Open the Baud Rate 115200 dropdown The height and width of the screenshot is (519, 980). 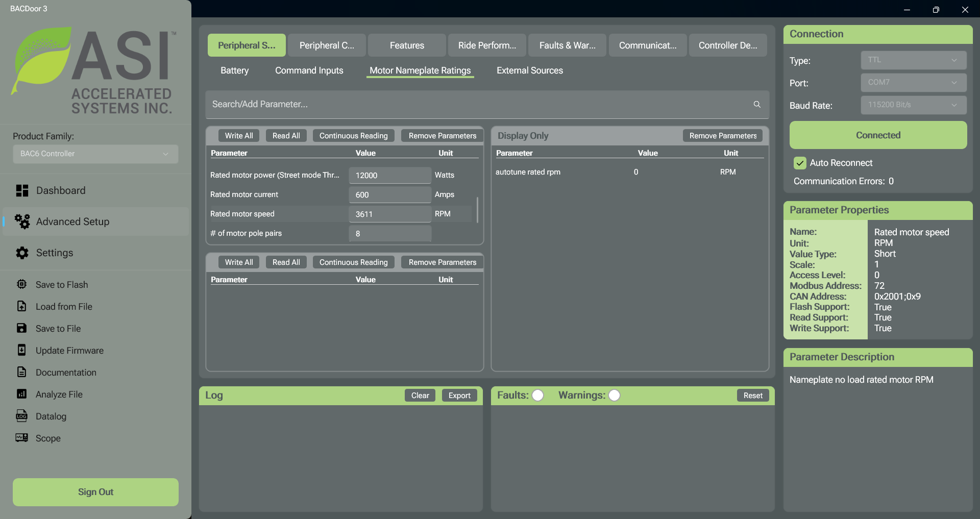913,105
